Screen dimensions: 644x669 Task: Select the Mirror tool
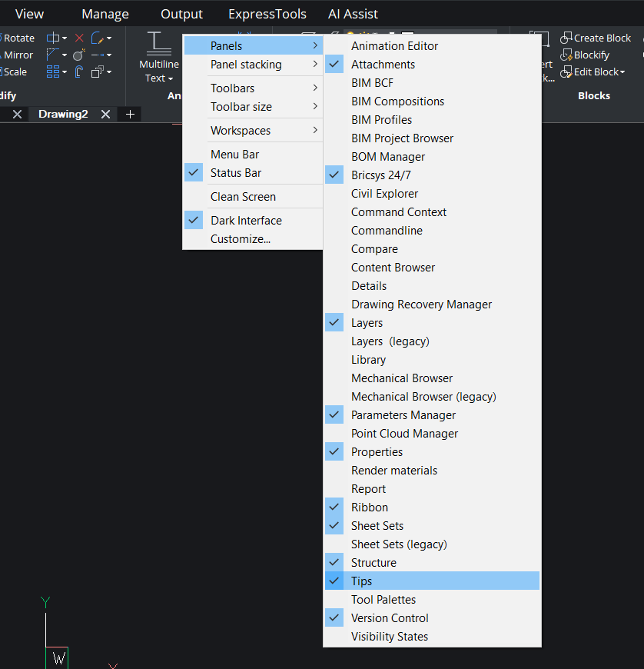[x=16, y=55]
